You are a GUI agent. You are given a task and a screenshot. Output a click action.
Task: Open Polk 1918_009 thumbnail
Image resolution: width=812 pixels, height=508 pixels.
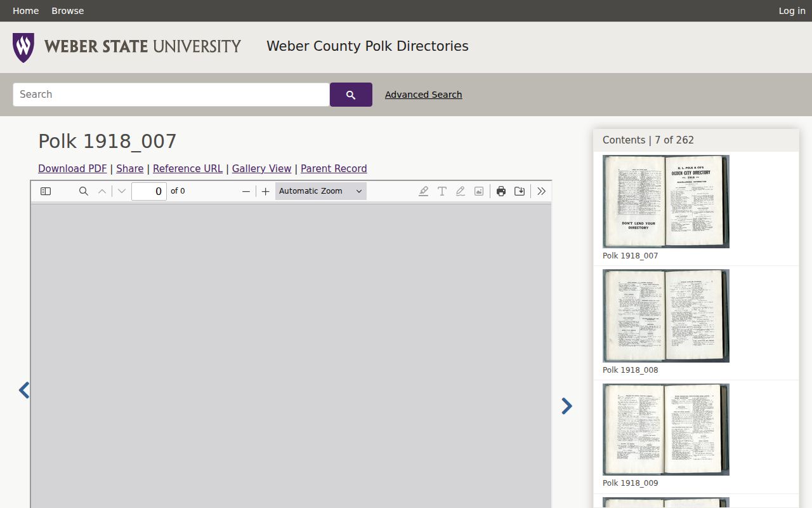(x=666, y=429)
